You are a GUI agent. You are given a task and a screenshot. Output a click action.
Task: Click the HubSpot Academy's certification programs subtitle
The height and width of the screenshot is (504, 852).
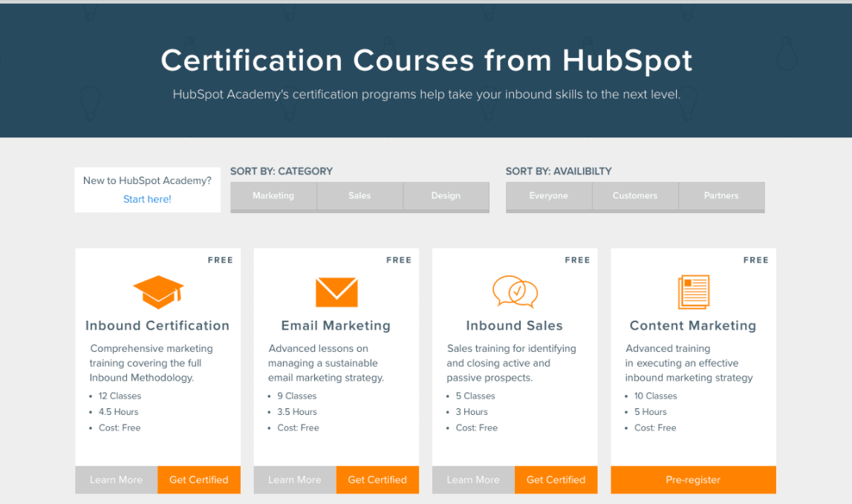426,94
